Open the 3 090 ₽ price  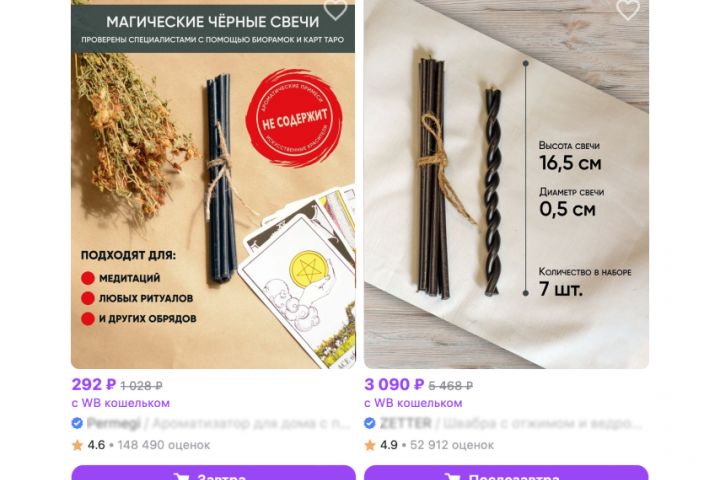pyautogui.click(x=394, y=384)
